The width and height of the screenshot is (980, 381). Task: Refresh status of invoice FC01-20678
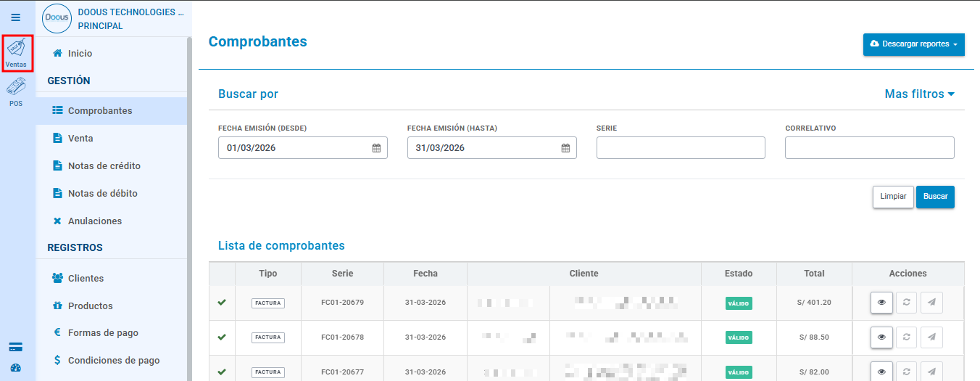point(906,337)
